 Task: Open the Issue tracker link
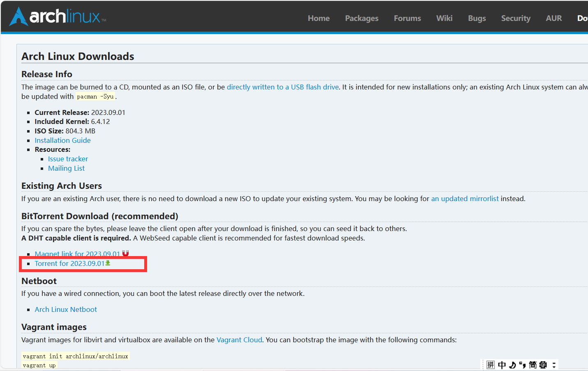[x=68, y=159]
